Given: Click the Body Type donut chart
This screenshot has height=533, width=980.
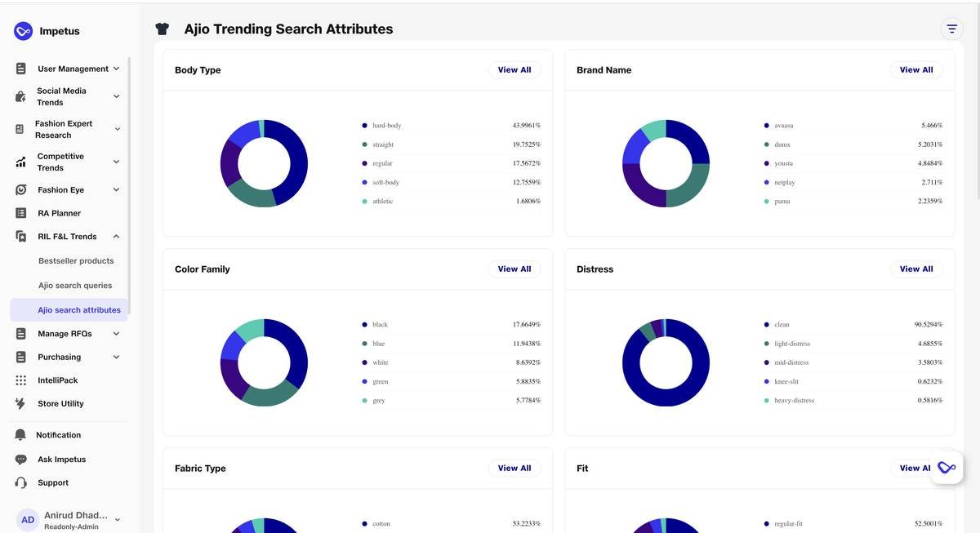Looking at the screenshot, I should [264, 163].
